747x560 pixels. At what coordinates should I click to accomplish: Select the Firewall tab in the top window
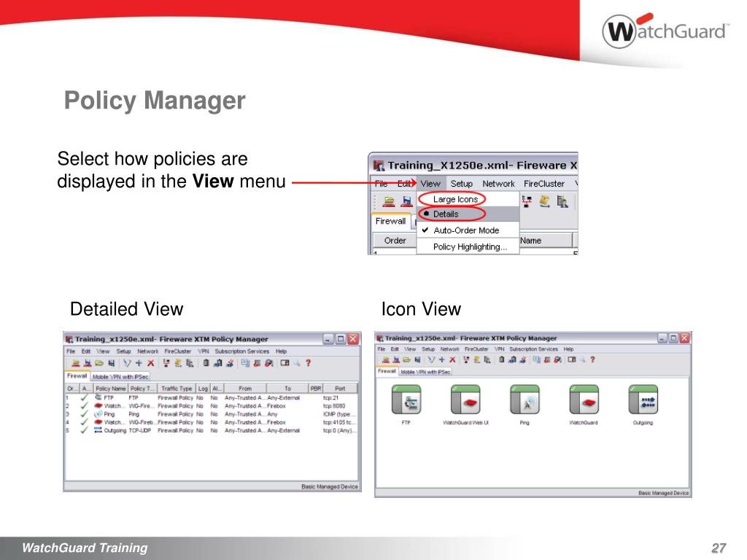(x=391, y=221)
